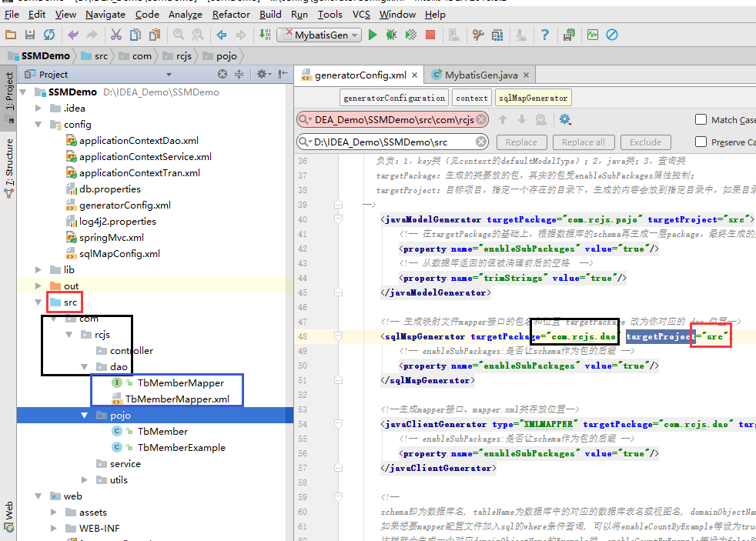This screenshot has width=756, height=541.
Task: Undo the last action with the toolbar arrow
Action: pyautogui.click(x=73, y=35)
